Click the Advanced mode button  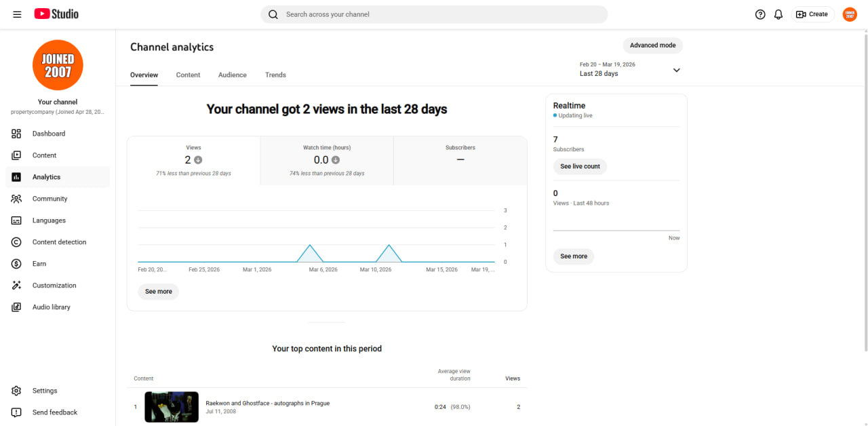coord(652,45)
